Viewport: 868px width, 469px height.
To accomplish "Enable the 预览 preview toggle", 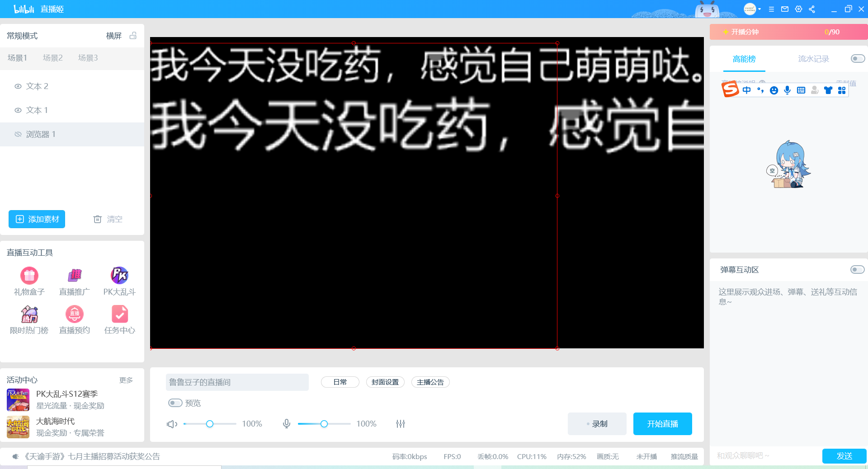I will [176, 403].
